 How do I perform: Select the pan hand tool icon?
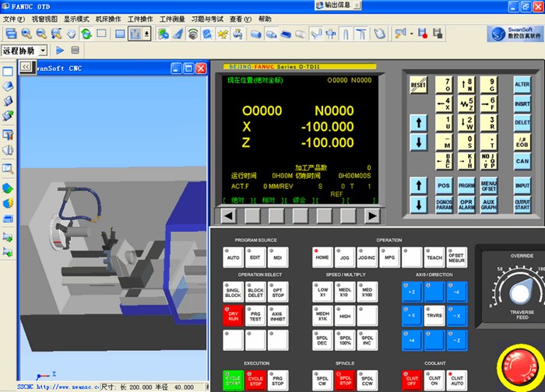72,33
